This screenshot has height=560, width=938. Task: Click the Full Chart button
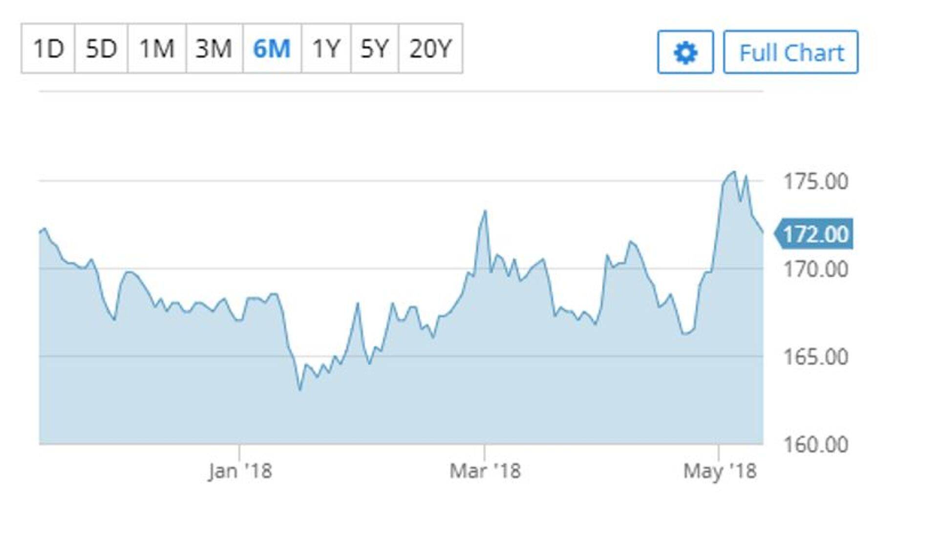coord(790,52)
